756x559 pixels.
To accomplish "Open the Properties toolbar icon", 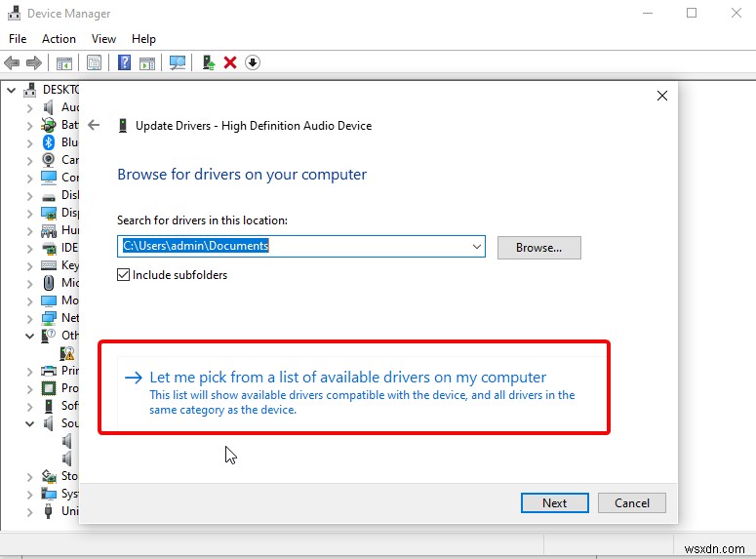I will pyautogui.click(x=94, y=62).
